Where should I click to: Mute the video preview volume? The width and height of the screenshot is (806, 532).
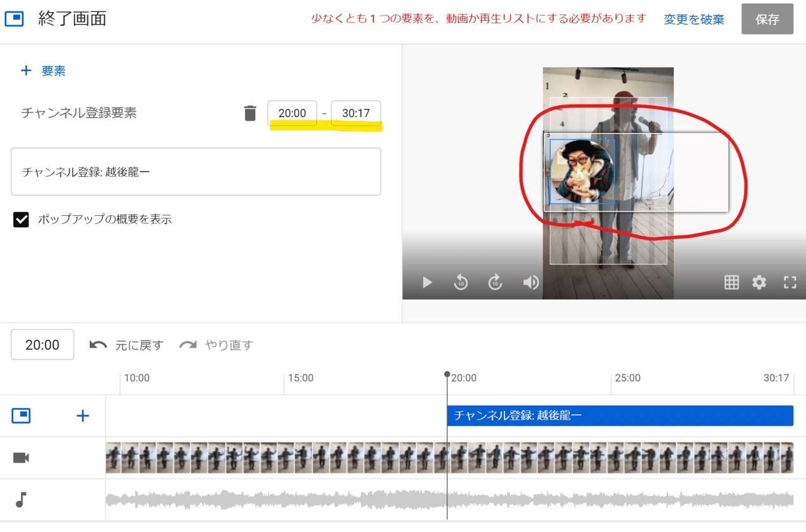point(531,282)
